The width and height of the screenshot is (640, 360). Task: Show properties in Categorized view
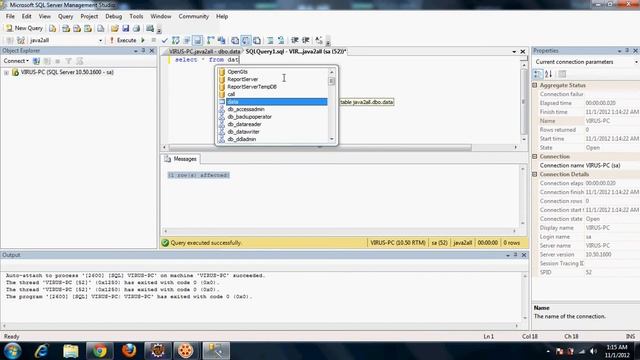[x=538, y=74]
